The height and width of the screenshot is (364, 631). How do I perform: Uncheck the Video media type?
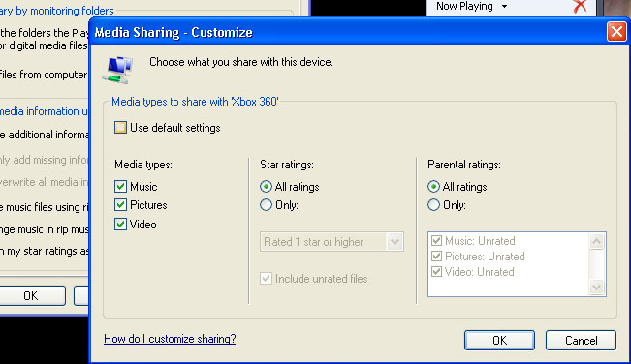click(x=120, y=225)
